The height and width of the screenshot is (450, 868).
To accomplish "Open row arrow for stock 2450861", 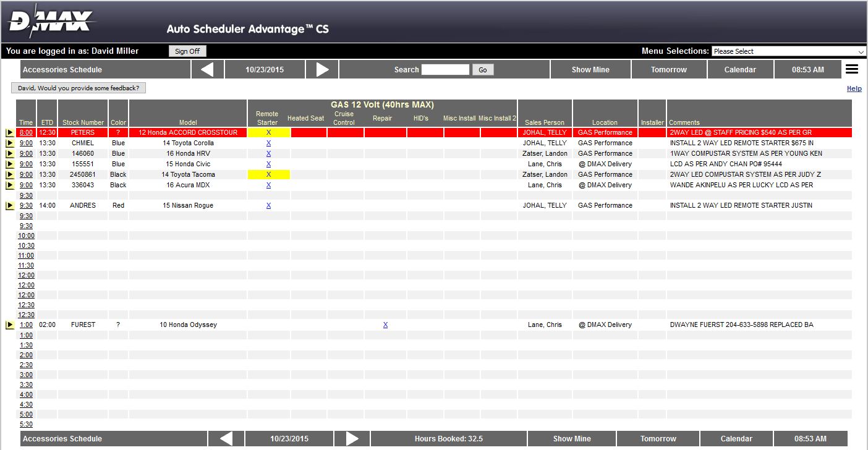I will (x=10, y=174).
